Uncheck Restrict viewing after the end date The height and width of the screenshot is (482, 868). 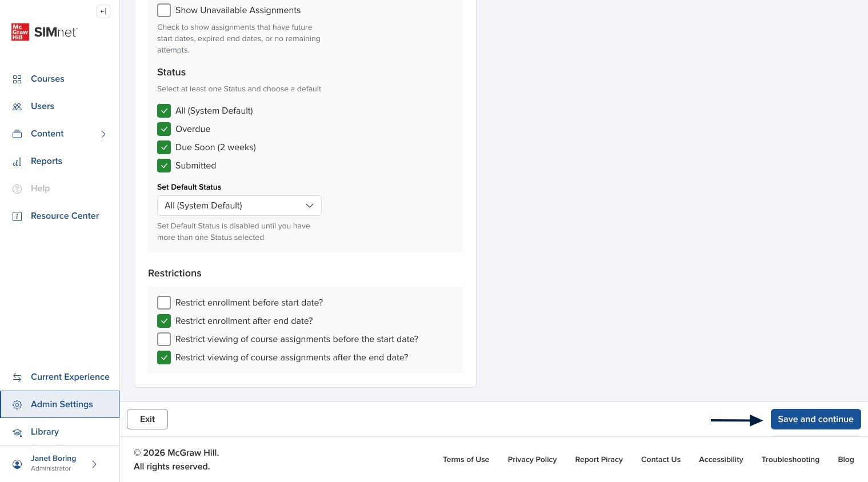pyautogui.click(x=164, y=358)
